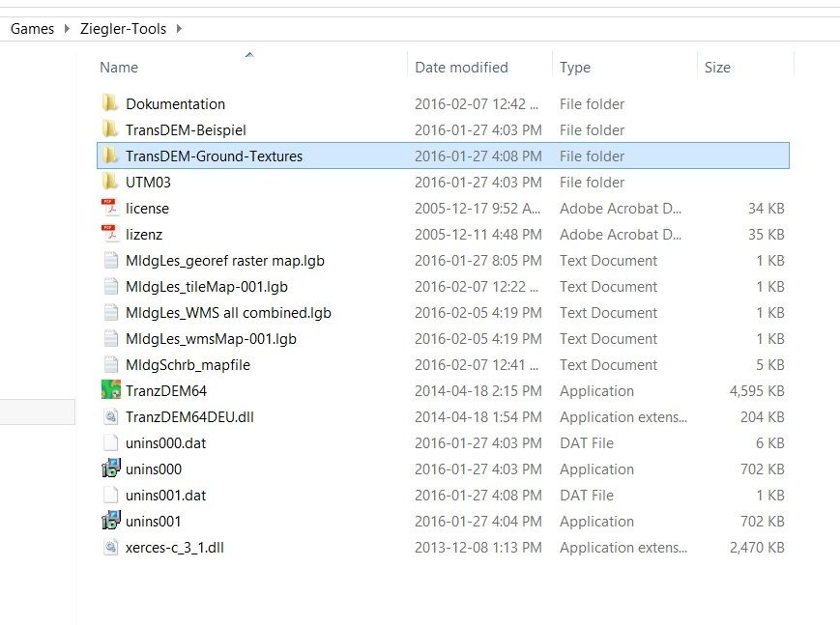Select the unins000 installer application icon

110,469
